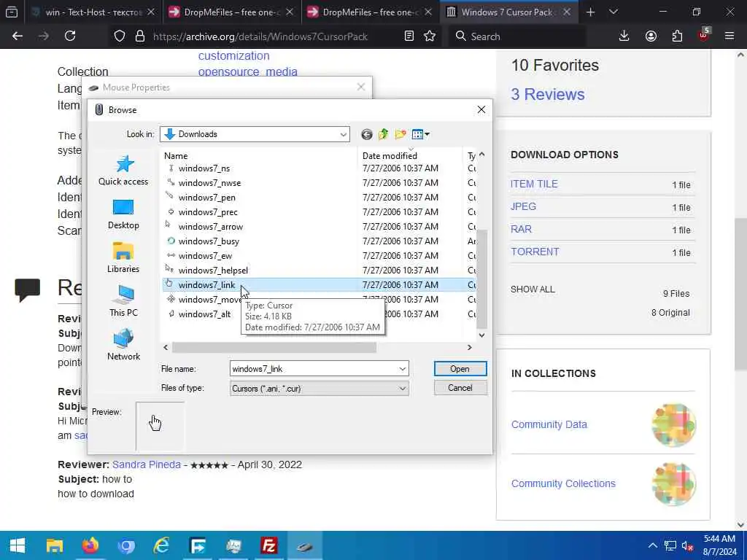Show hidden tray icons chevron
Viewport: 747px width, 560px height.
tap(653, 545)
